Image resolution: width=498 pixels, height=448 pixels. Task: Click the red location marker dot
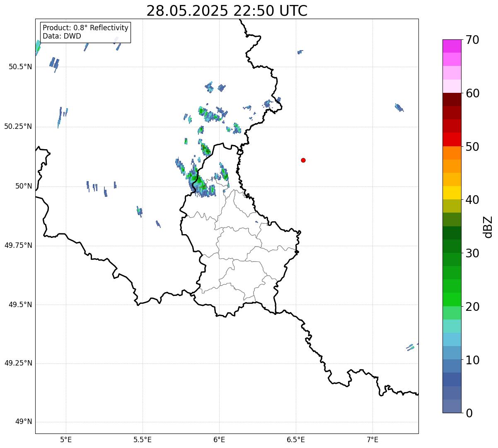[303, 160]
